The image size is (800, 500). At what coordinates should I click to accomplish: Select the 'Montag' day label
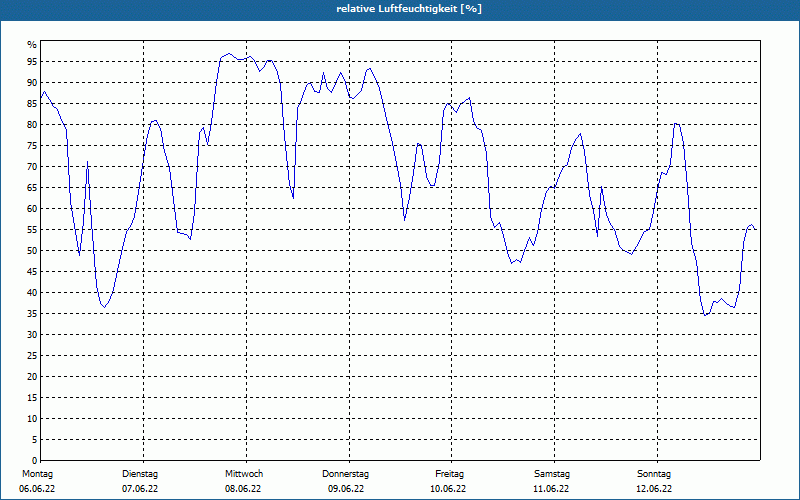(37, 474)
